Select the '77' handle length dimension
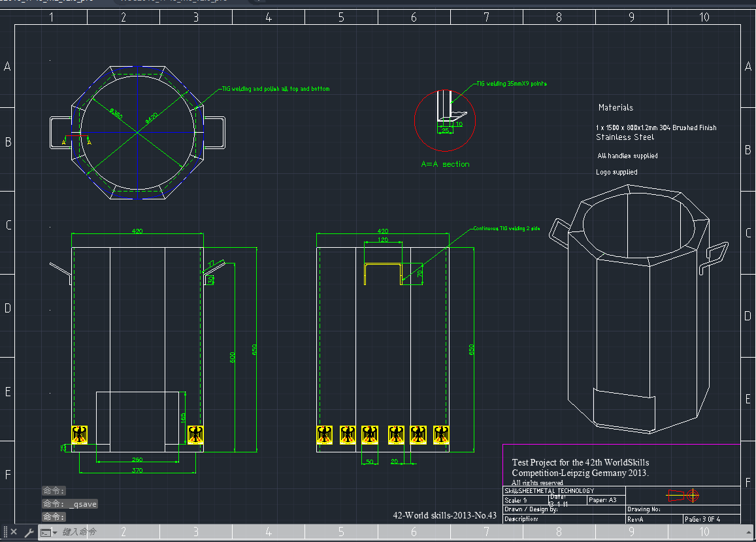Screen dimensions: 756x542 tap(211, 265)
